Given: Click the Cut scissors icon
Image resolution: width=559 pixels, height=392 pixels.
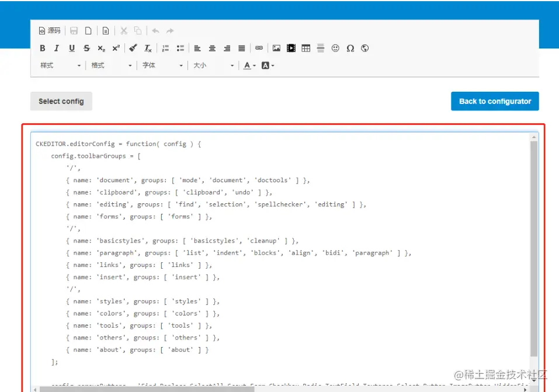Looking at the screenshot, I should point(124,31).
